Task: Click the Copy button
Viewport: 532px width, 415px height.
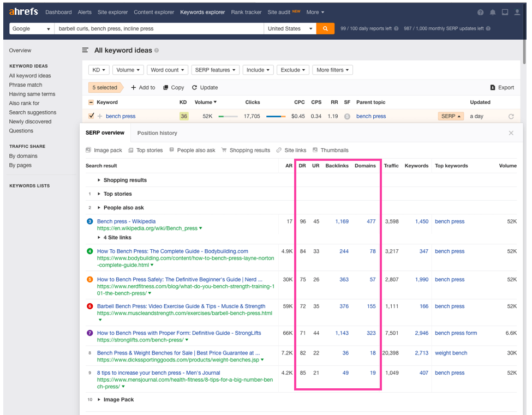Action: 174,87
